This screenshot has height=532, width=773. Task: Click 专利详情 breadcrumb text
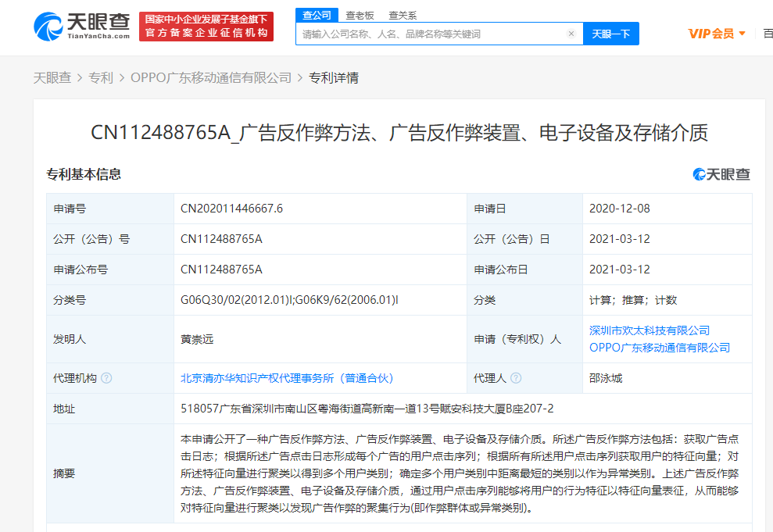click(x=334, y=78)
